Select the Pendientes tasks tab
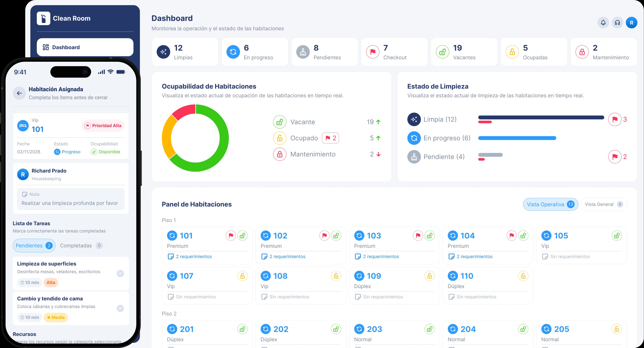This screenshot has width=644, height=348. (x=34, y=246)
